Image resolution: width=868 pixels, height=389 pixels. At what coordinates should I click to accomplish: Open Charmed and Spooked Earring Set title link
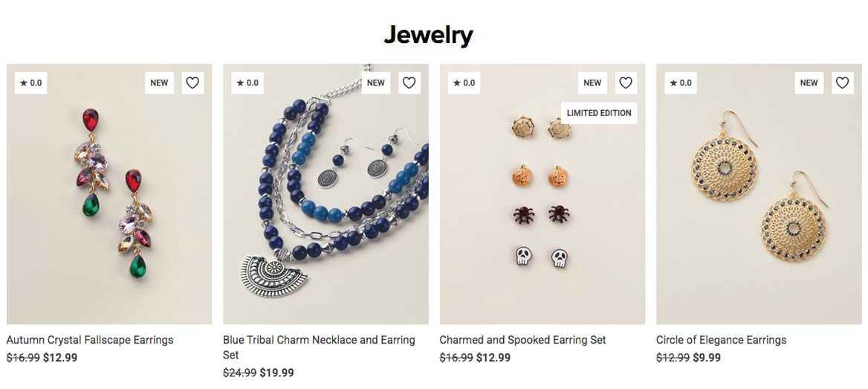click(522, 340)
